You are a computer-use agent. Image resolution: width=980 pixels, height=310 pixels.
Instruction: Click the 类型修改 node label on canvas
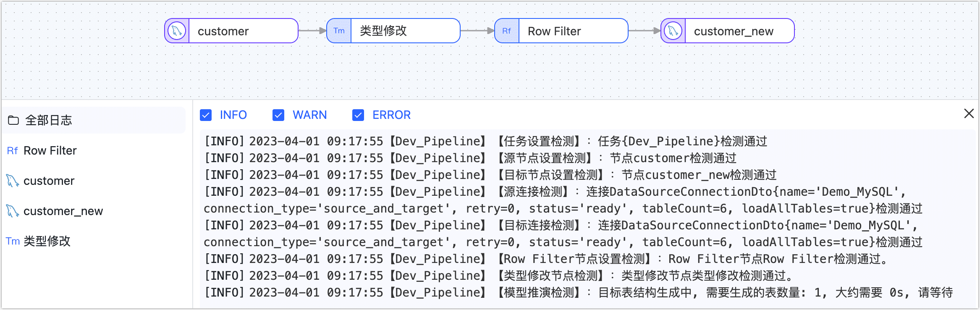tap(383, 31)
